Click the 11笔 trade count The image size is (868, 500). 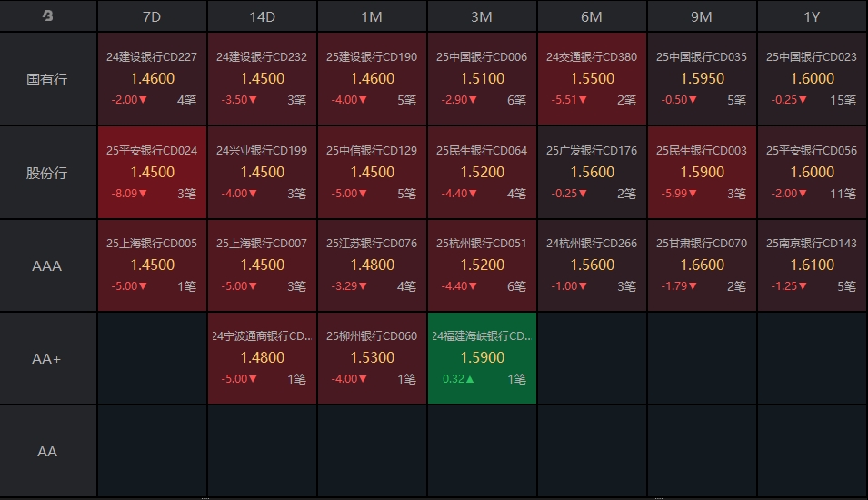click(843, 194)
